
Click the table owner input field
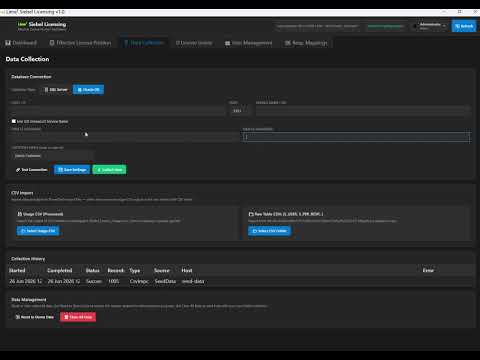(52, 156)
